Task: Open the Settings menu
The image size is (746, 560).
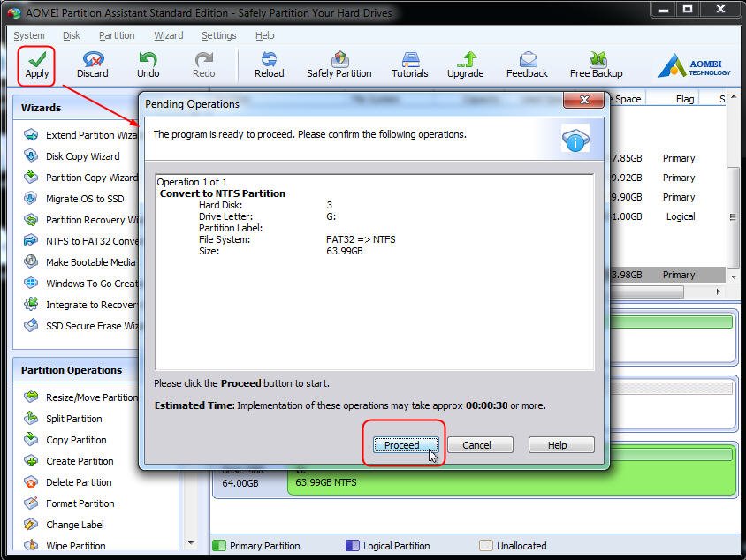Action: click(x=219, y=35)
